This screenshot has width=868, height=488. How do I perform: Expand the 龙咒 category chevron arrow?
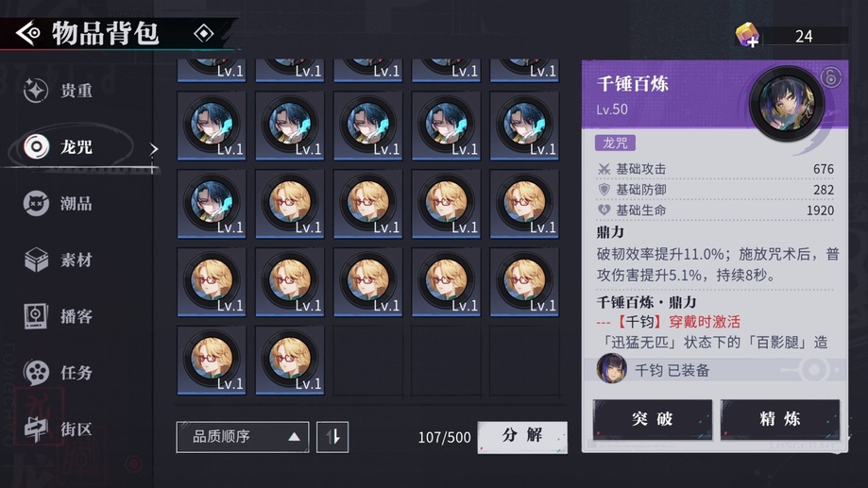(153, 149)
